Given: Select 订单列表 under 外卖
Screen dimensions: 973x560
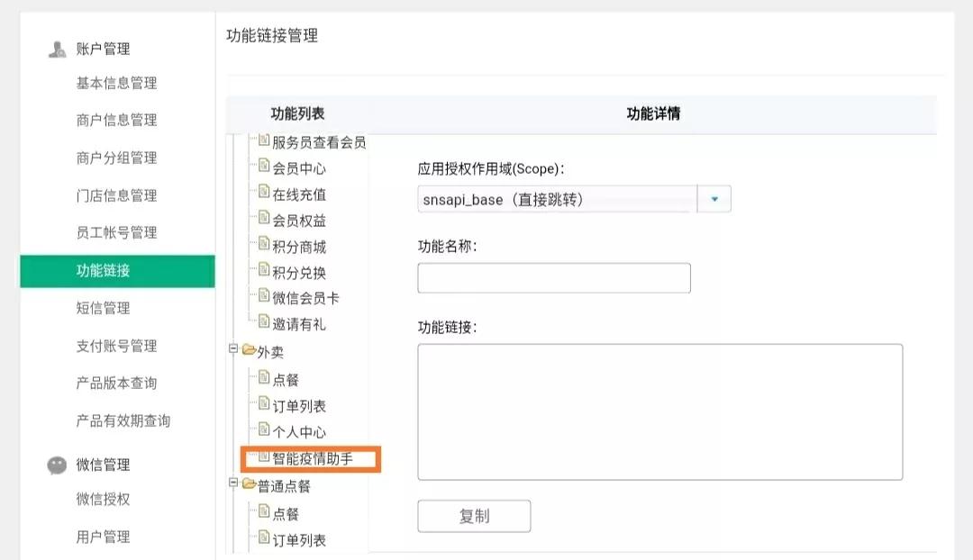Looking at the screenshot, I should pyautogui.click(x=299, y=406).
